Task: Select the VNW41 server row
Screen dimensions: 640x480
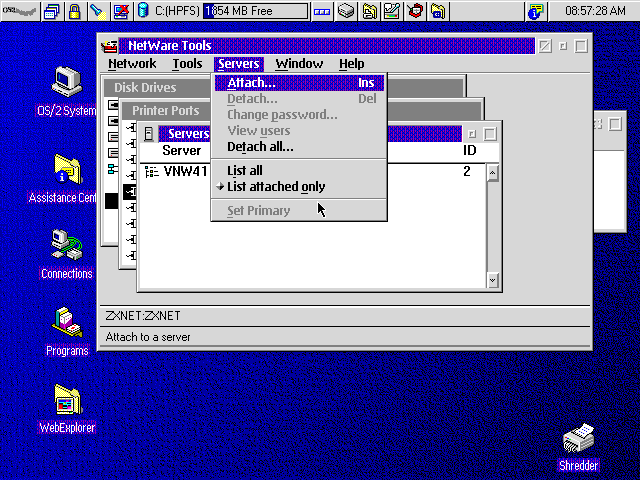Action: 313,171
